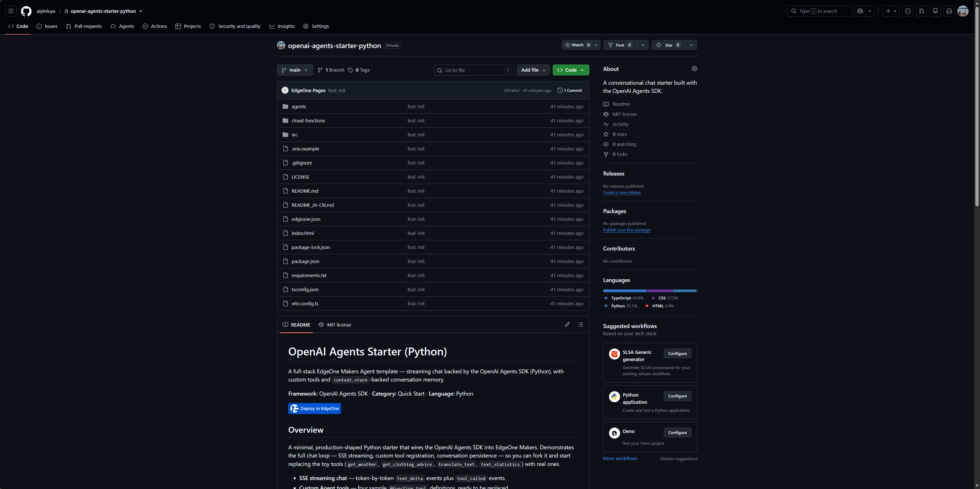Click the Python 25.1% language entry

click(x=621, y=306)
